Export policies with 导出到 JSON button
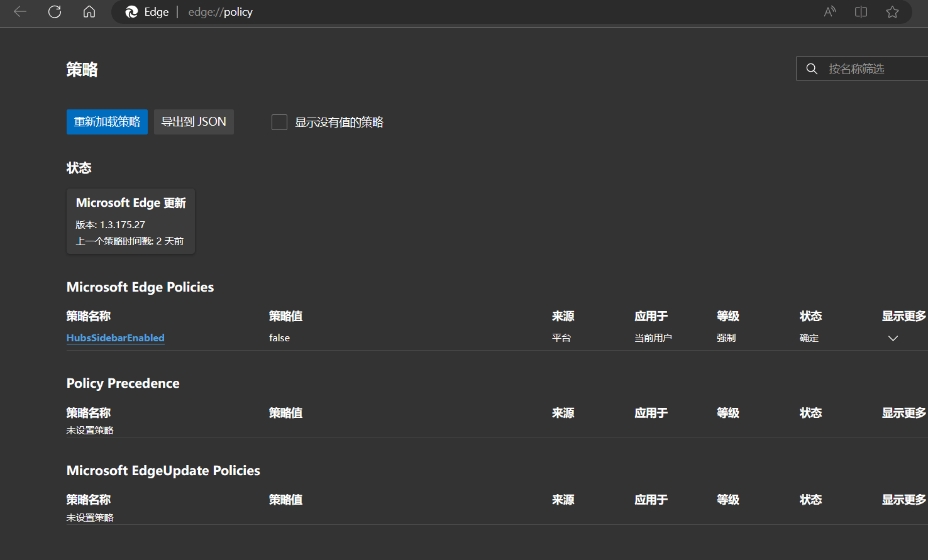This screenshot has width=928, height=560. pos(194,122)
